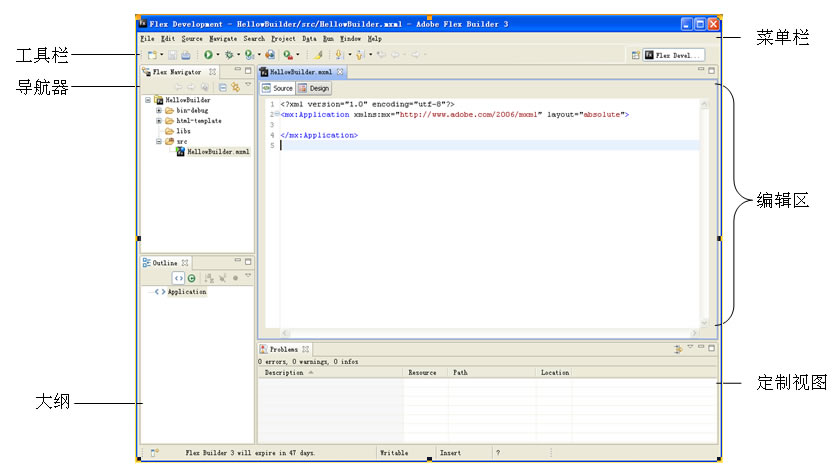The width and height of the screenshot is (833, 474).
Task: Maximize the editor area
Action: tap(711, 70)
